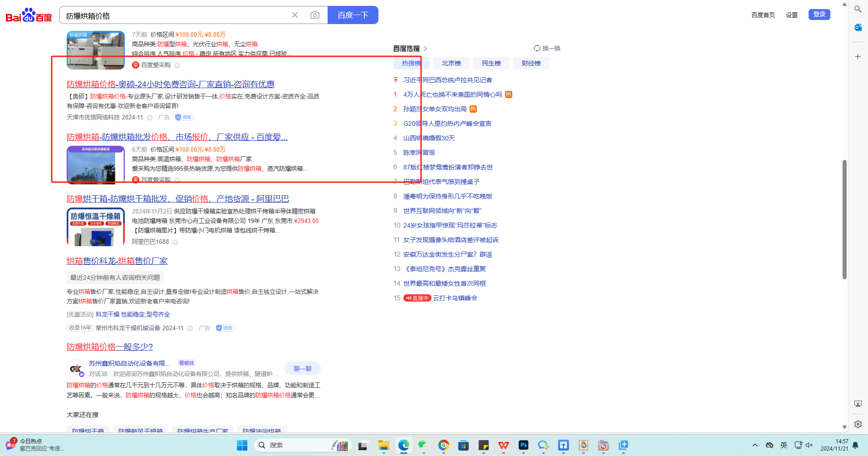Screen dimensions: 868x456
Task: Switch to the 北京榜 tab
Action: click(451, 64)
